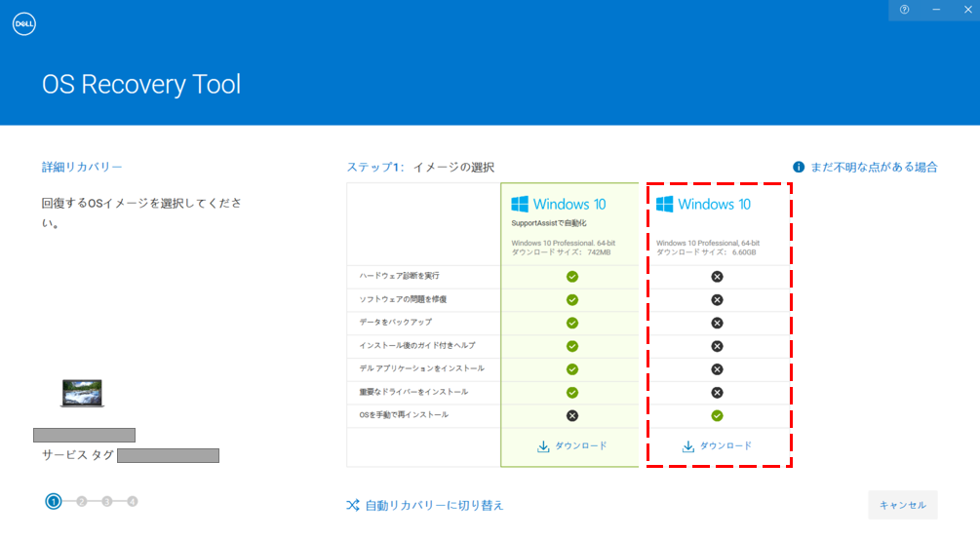The width and height of the screenshot is (980, 539).
Task: Click green check for 重要なドライバーをインストール
Action: 571,392
